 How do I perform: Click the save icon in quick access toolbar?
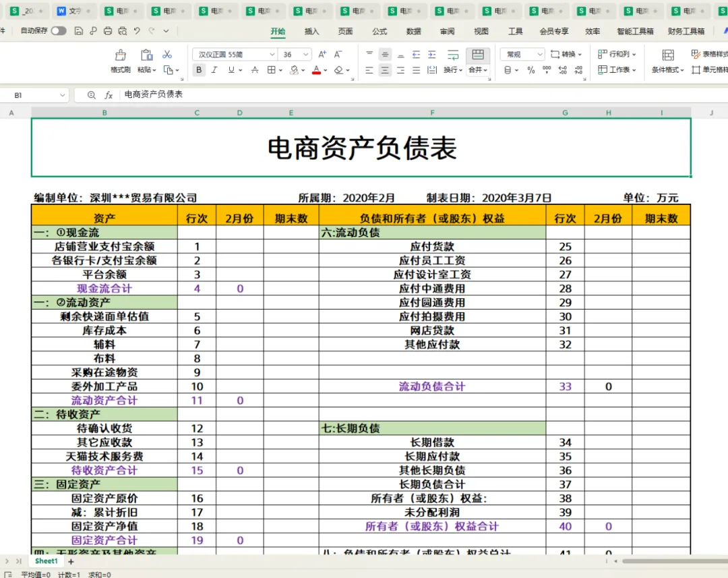(78, 31)
